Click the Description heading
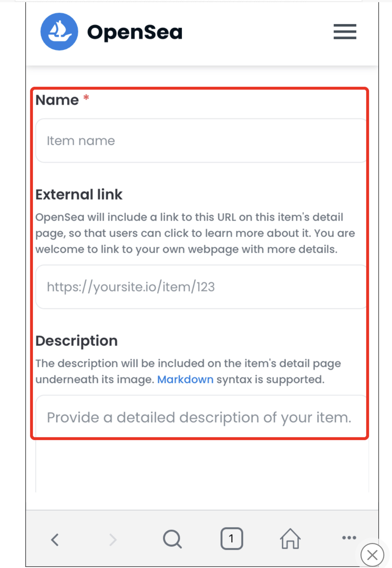Image resolution: width=392 pixels, height=568 pixels. click(77, 341)
